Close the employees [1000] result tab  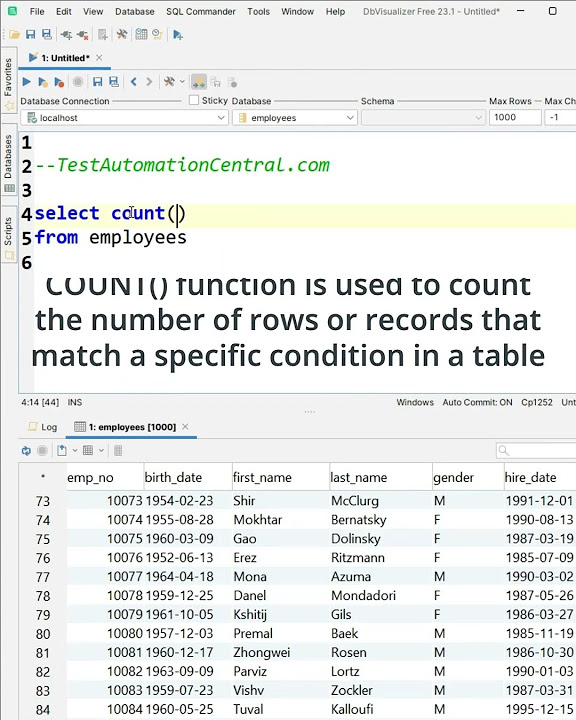185,427
